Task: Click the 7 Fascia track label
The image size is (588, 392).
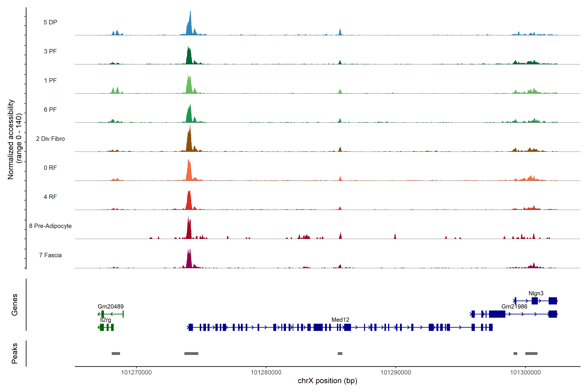Action: pos(50,255)
